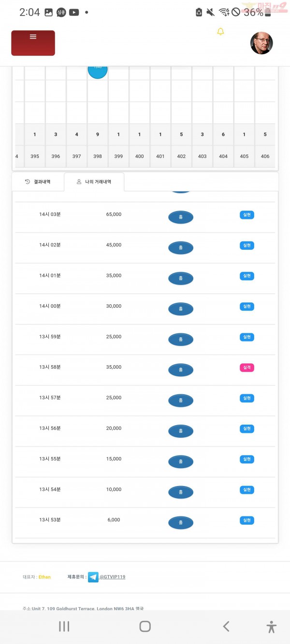This screenshot has width=290, height=644.
Task: Open the @GTVIP119 Telegram link
Action: (x=112, y=577)
